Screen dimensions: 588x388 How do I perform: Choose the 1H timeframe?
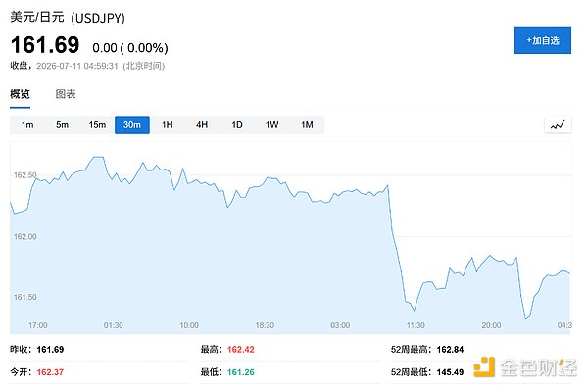168,124
